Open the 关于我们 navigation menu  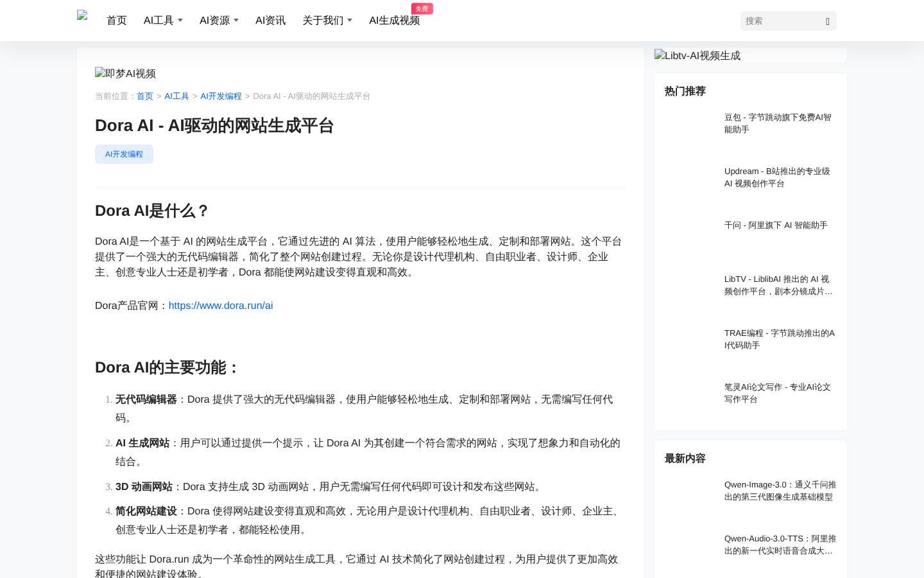tap(323, 21)
